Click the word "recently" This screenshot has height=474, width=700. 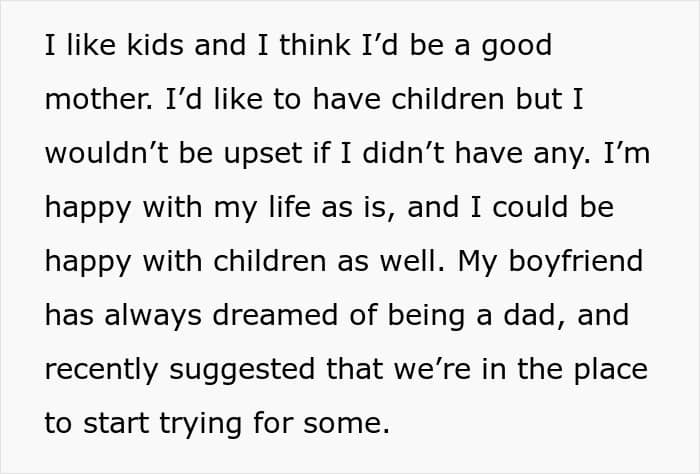(x=101, y=371)
